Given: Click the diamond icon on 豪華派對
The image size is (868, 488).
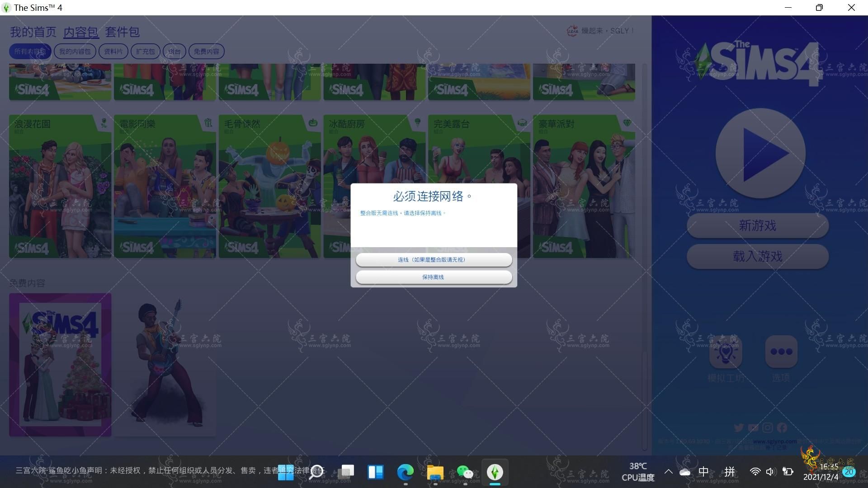Looking at the screenshot, I should click(x=627, y=123).
